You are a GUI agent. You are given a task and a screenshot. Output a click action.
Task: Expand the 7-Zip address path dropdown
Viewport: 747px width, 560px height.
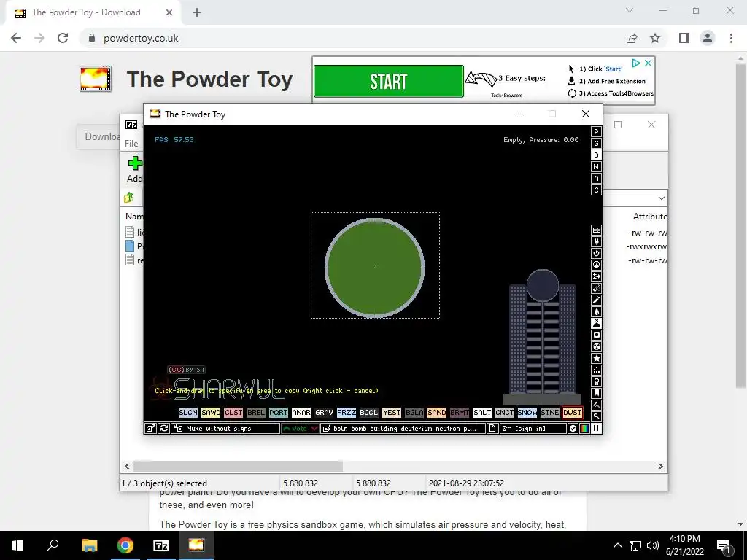[661, 198]
